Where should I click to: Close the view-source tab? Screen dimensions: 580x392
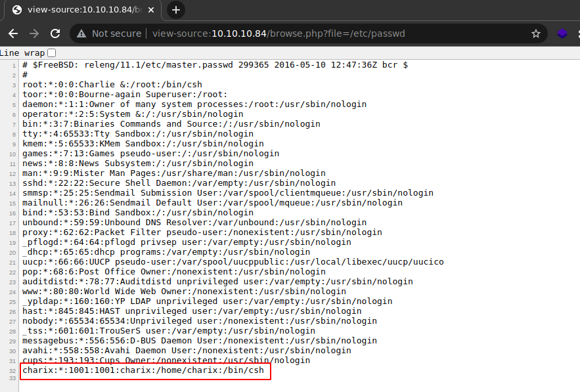click(x=151, y=10)
